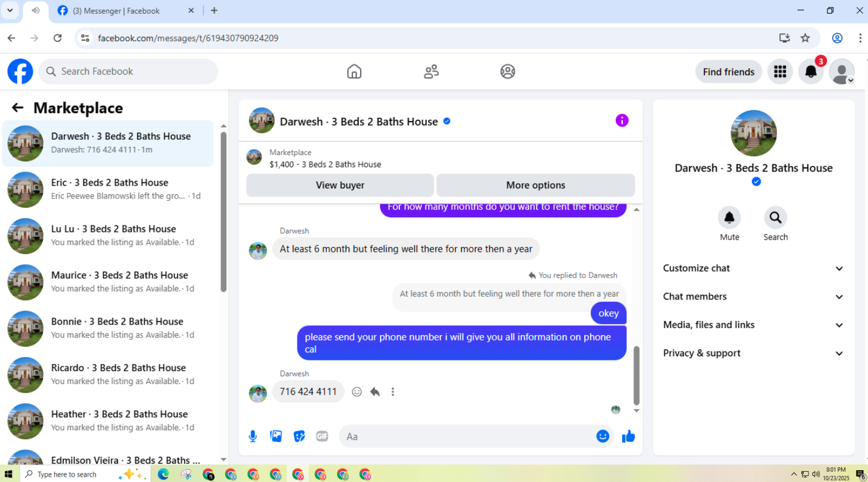Image resolution: width=868 pixels, height=482 pixels.
Task: Search in conversation using magnifier icon
Action: (775, 218)
